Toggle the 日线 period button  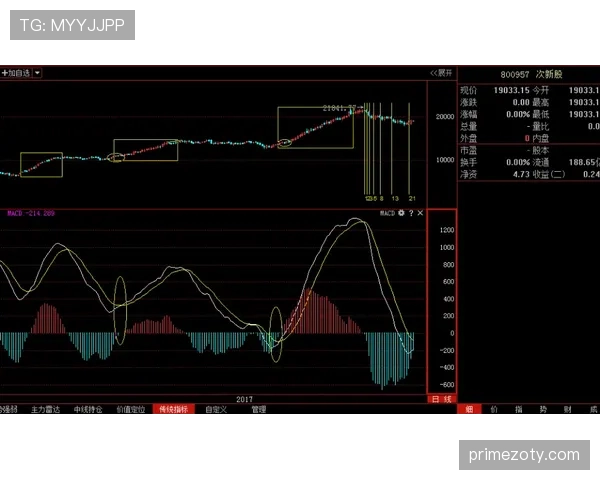click(x=441, y=399)
